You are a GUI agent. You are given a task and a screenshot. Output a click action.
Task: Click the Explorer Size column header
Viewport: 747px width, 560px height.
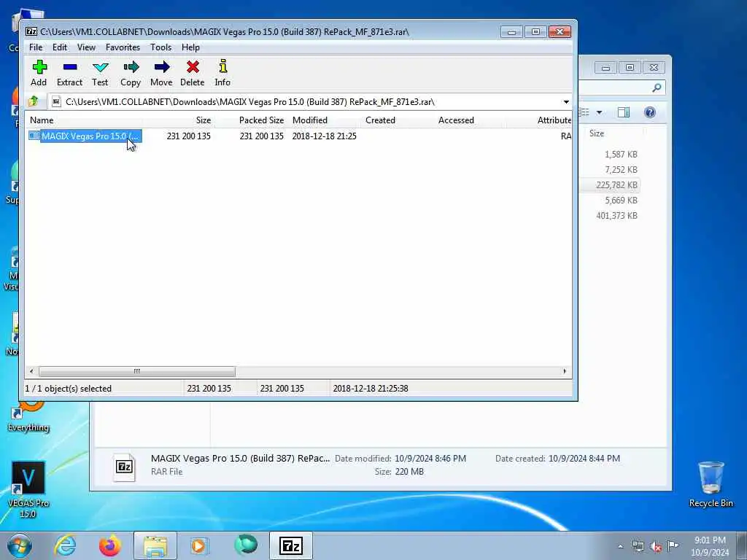(x=597, y=133)
